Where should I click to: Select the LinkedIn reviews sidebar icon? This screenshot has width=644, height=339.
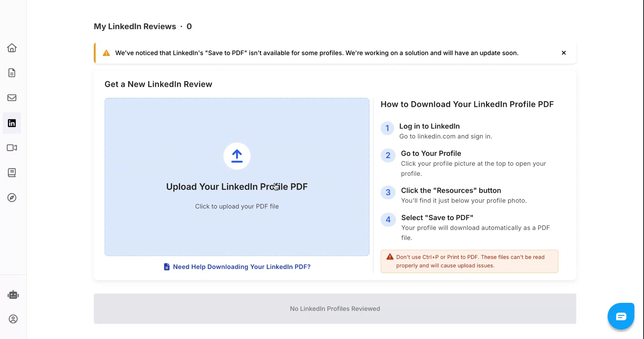12,123
